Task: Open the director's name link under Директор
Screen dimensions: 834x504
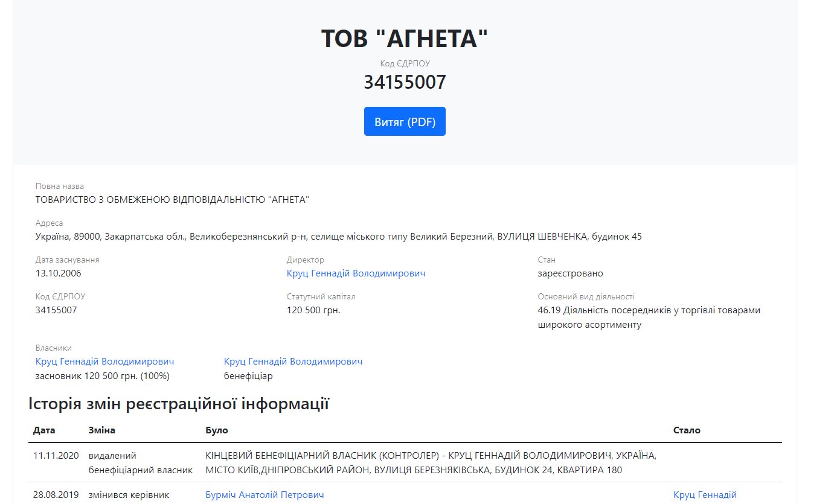Action: click(x=356, y=273)
